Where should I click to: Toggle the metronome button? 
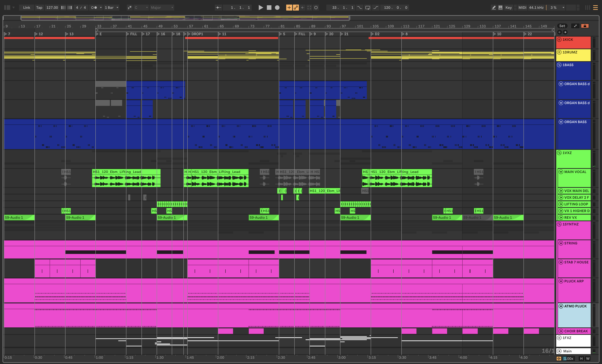94,8
